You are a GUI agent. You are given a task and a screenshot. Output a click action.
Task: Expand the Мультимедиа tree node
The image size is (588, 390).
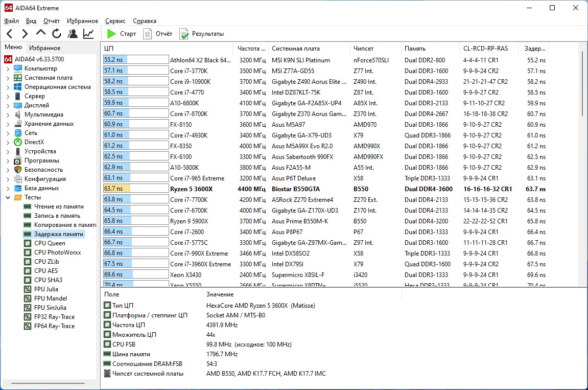click(x=8, y=115)
